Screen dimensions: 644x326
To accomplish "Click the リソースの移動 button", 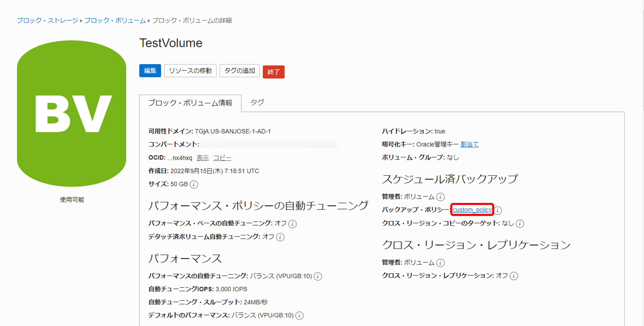I will pos(190,71).
